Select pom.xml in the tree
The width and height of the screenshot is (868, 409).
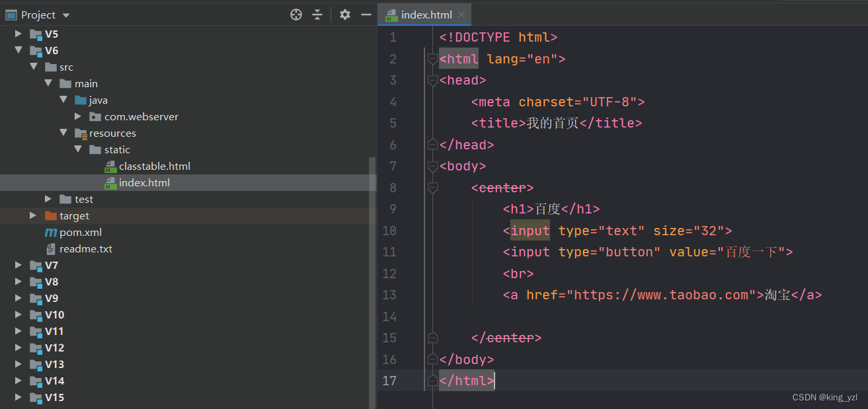81,232
